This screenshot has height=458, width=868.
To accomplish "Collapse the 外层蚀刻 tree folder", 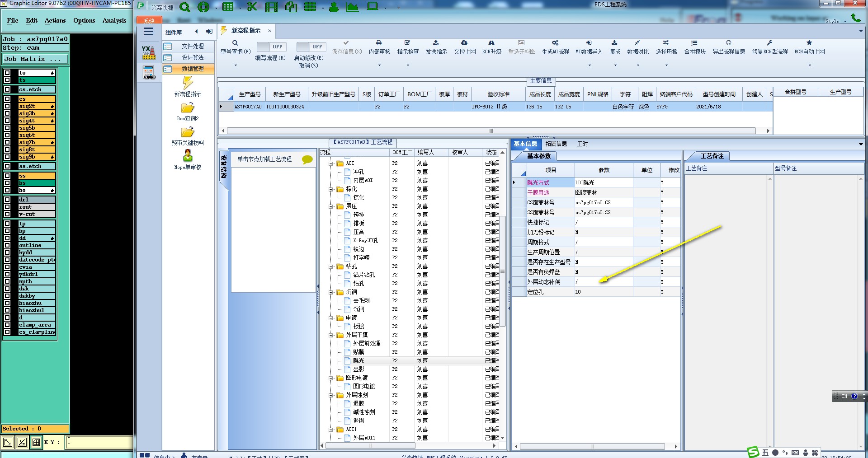I will 331,395.
